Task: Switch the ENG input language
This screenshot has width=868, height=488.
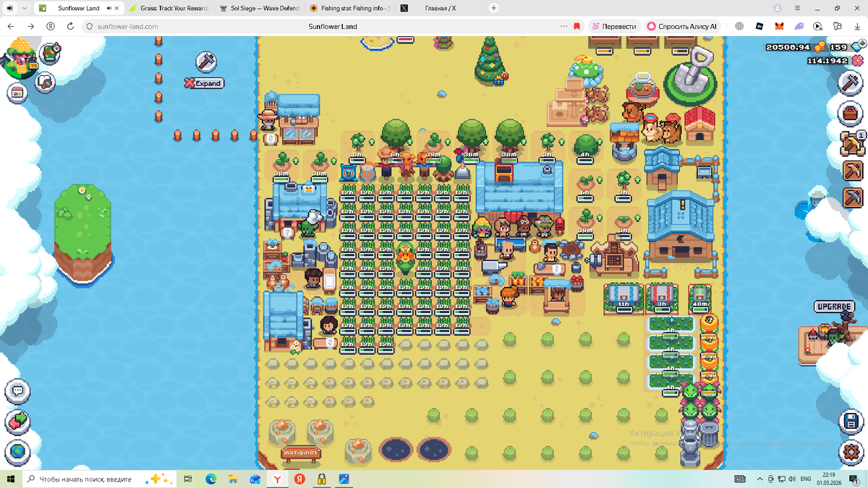Action: point(805,479)
